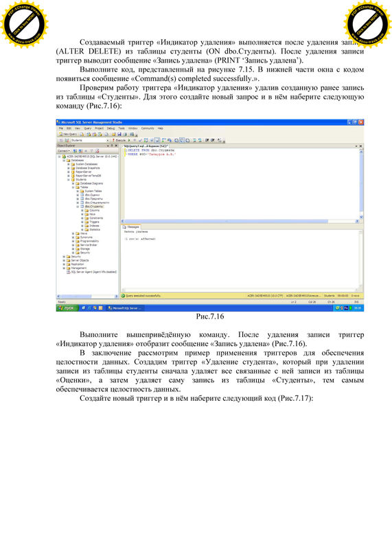Screen dimensions: 392x554
Task: Click the Microsoft SQL Server taskbar button
Action: click(126, 308)
